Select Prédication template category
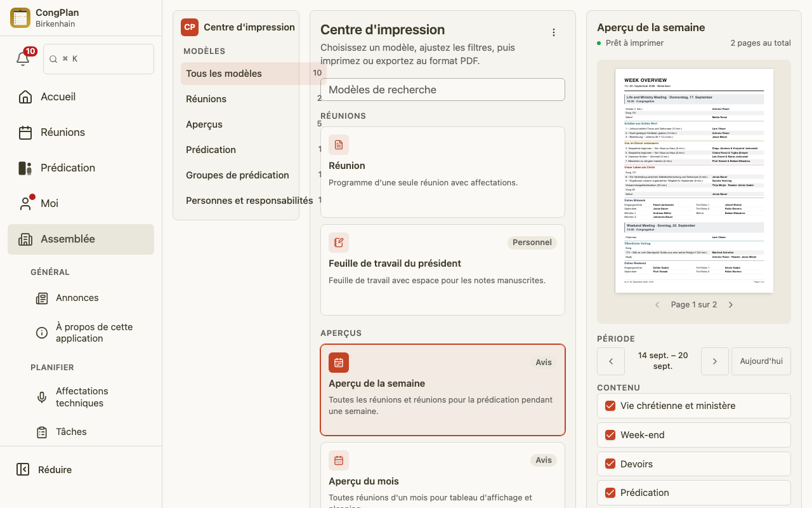The height and width of the screenshot is (508, 812). click(x=254, y=150)
